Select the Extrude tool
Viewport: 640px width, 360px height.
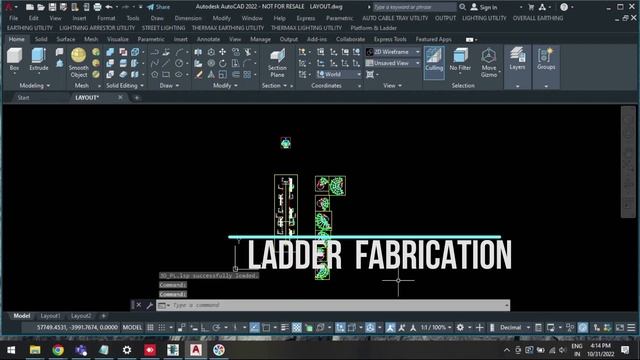pyautogui.click(x=39, y=60)
